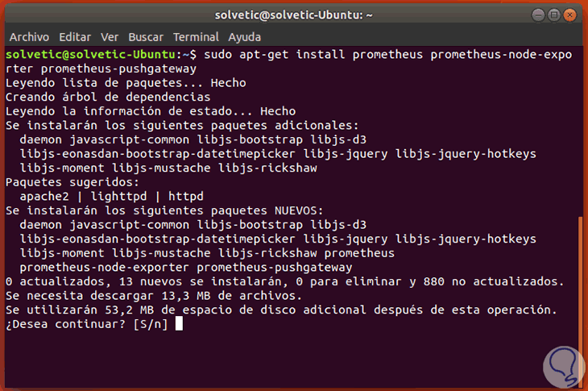This screenshot has width=588, height=391.
Task: Click the line 'Paquetes sugeridos:'
Action: pos(72,182)
